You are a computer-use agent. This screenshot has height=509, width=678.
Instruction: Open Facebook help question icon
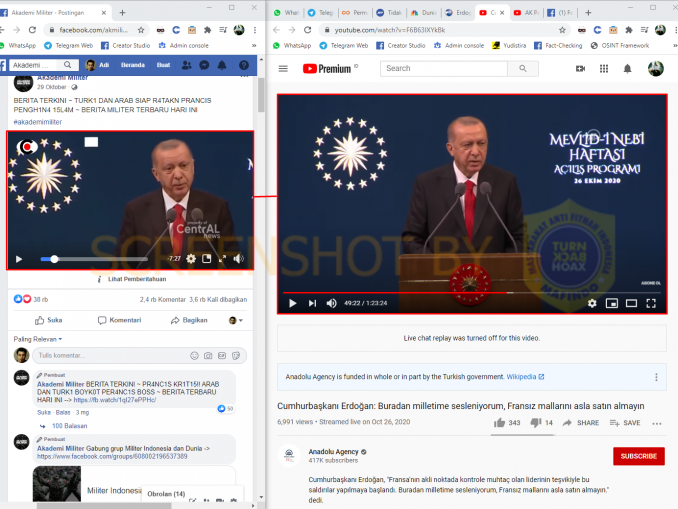click(x=244, y=65)
